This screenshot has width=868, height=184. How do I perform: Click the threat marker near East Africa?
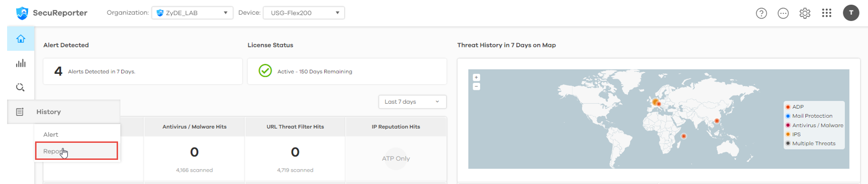click(x=684, y=136)
